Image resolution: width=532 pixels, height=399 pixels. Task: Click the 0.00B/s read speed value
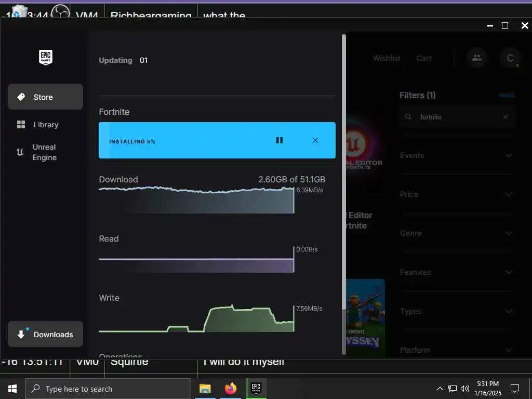tap(307, 249)
